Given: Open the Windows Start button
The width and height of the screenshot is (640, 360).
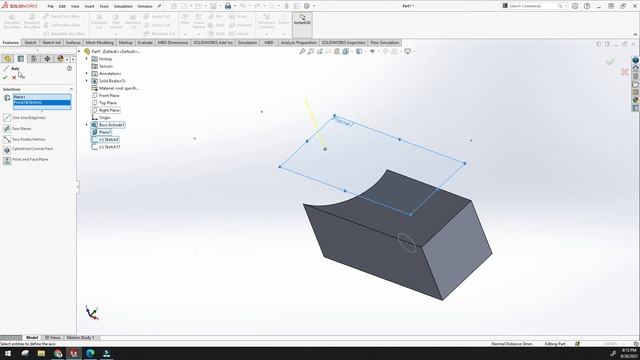Looking at the screenshot, I should [8, 353].
